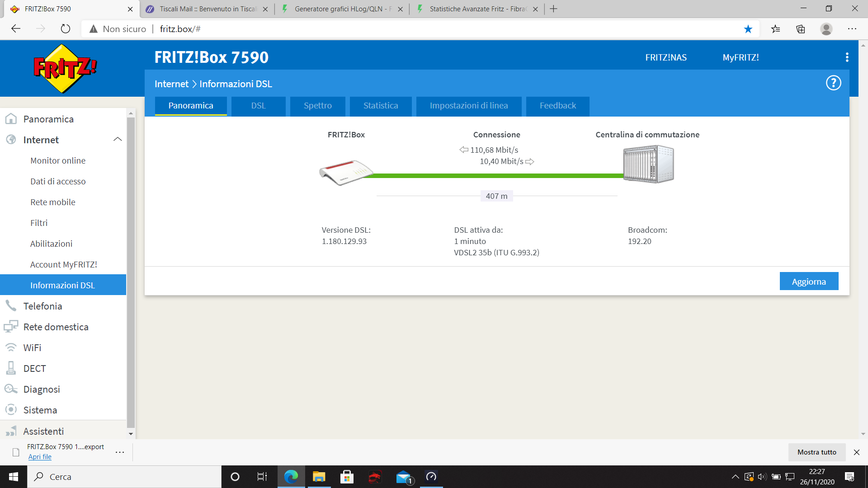The height and width of the screenshot is (488, 868).
Task: Switch to the Statistica tab
Action: coord(381,106)
